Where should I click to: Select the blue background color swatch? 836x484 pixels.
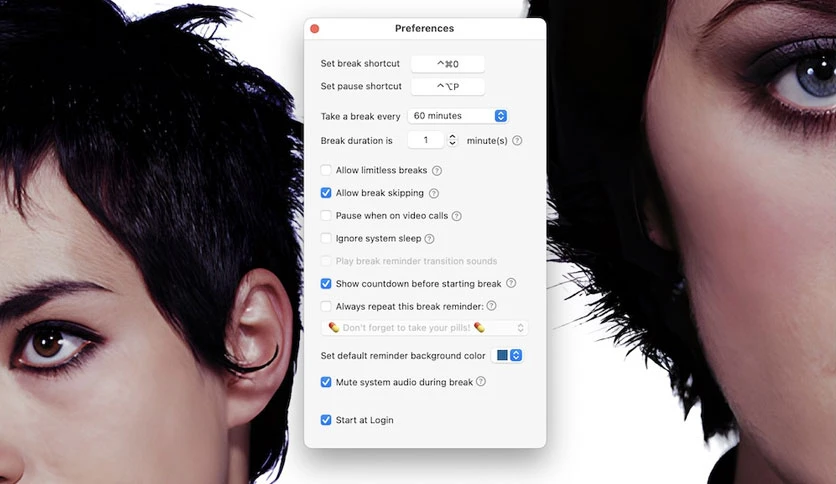coord(502,355)
